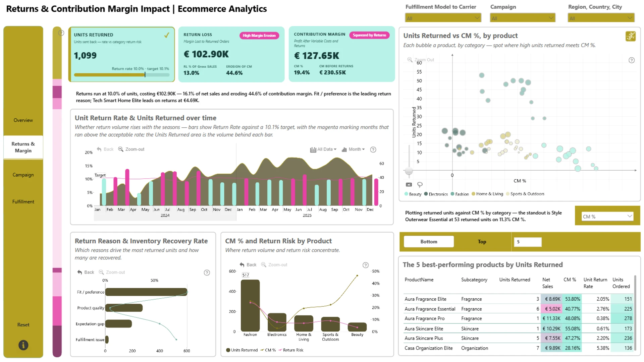The width and height of the screenshot is (644, 362).
Task: Click the info icon in the sidebar
Action: coord(23,345)
